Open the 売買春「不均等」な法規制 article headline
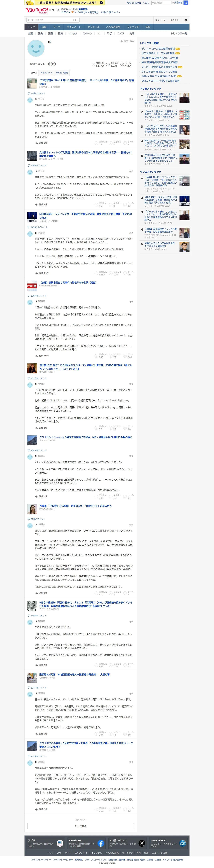This screenshot has height=868, width=214. pyautogui.click(x=75, y=506)
